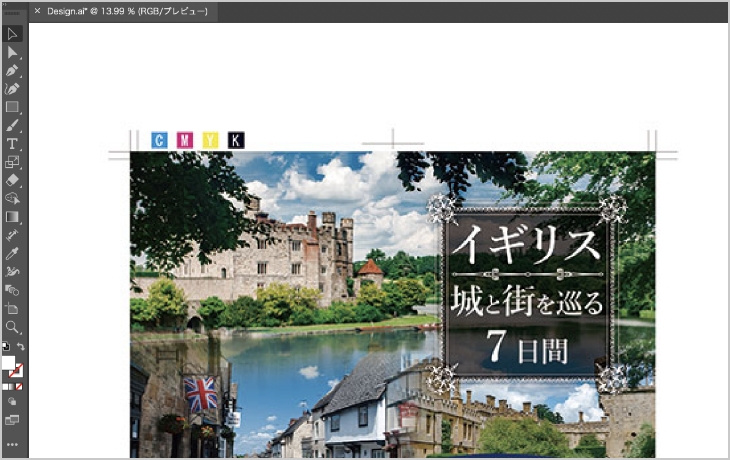Open Edit Toolbar three-dots menu
The image size is (730, 460).
13,444
